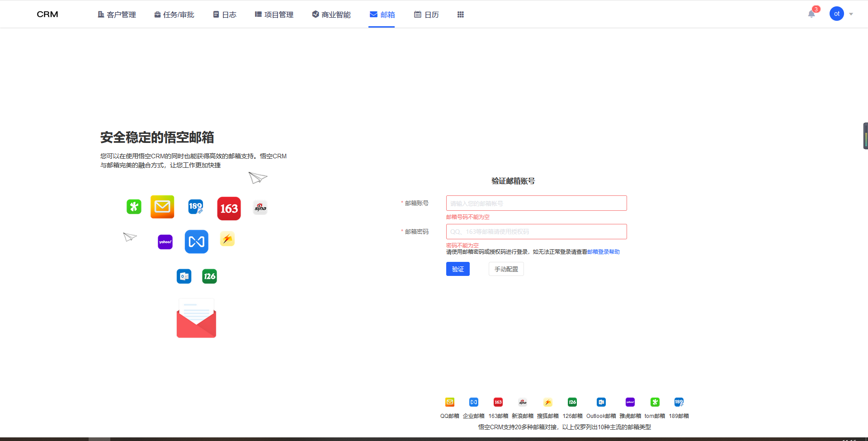Click the small 126邮箱 icon
The image size is (868, 441).
[572, 402]
